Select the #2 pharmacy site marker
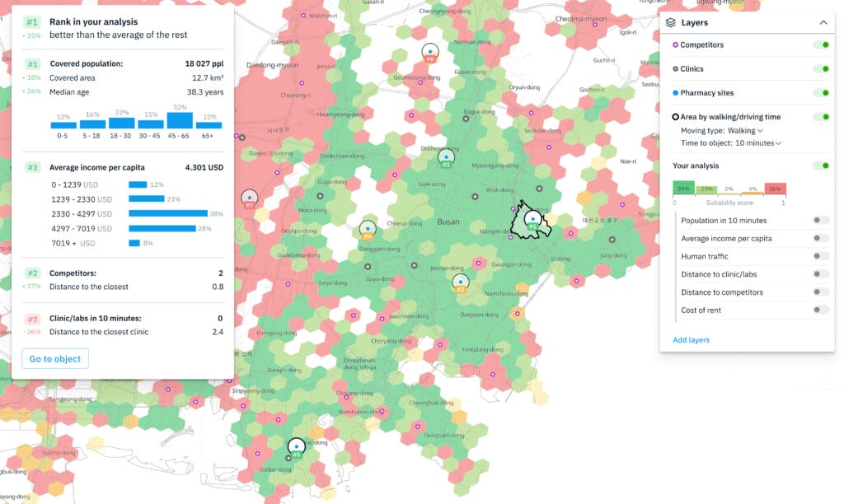This screenshot has height=504, width=844. click(x=446, y=156)
